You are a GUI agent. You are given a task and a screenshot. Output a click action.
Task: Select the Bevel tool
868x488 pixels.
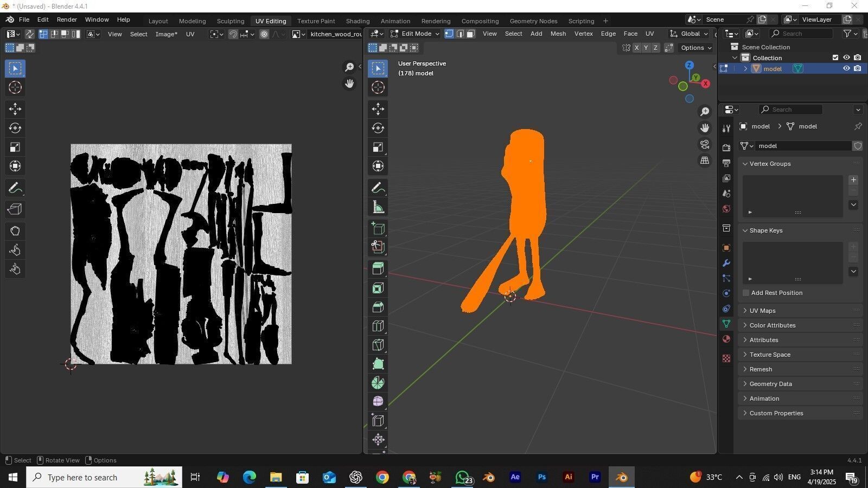(378, 307)
